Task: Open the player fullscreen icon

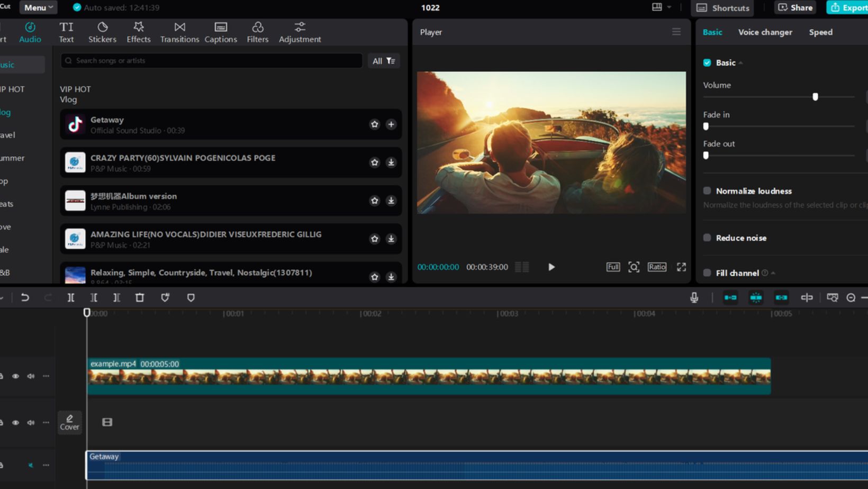Action: tap(681, 267)
